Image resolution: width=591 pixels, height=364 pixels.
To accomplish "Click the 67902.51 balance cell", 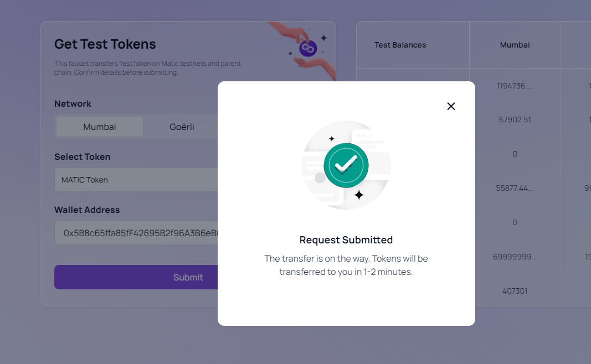I will coord(515,119).
